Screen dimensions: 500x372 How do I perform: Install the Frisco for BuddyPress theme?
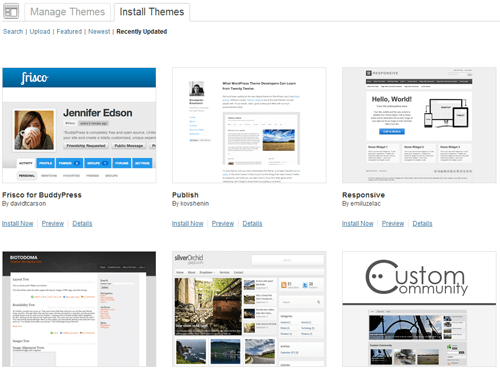pyautogui.click(x=18, y=223)
